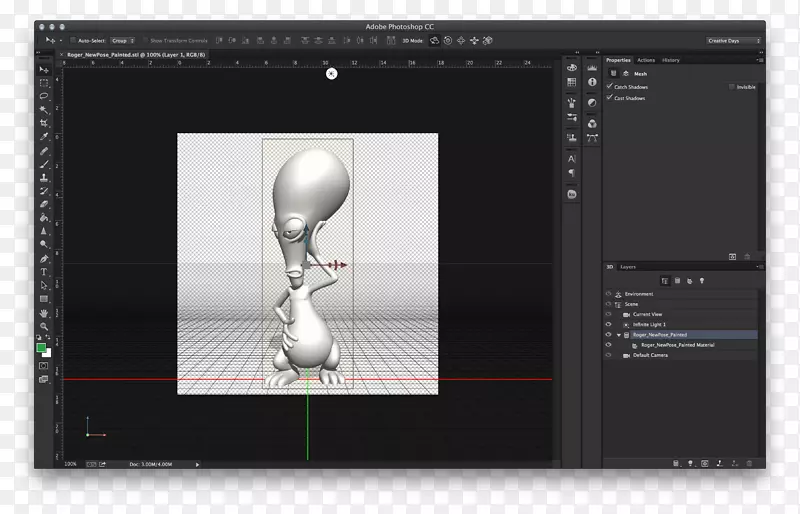Select the Roger_NewPose_Painted.stl document tab

click(x=136, y=55)
